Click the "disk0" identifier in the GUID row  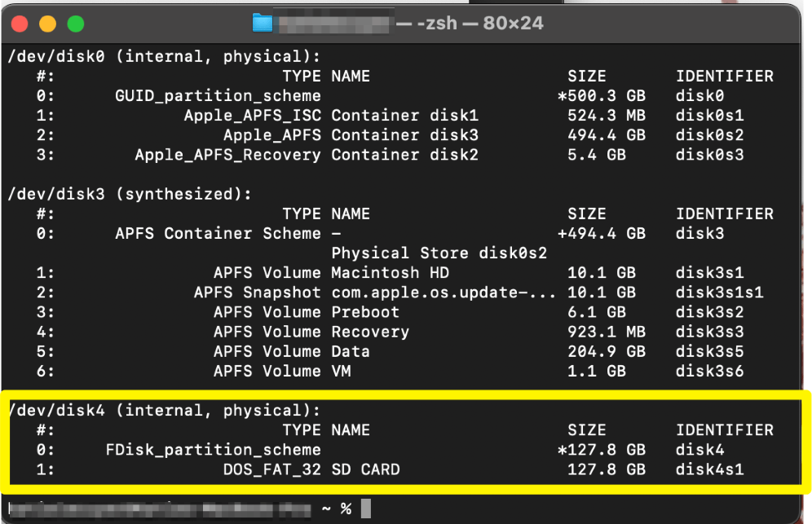(699, 96)
